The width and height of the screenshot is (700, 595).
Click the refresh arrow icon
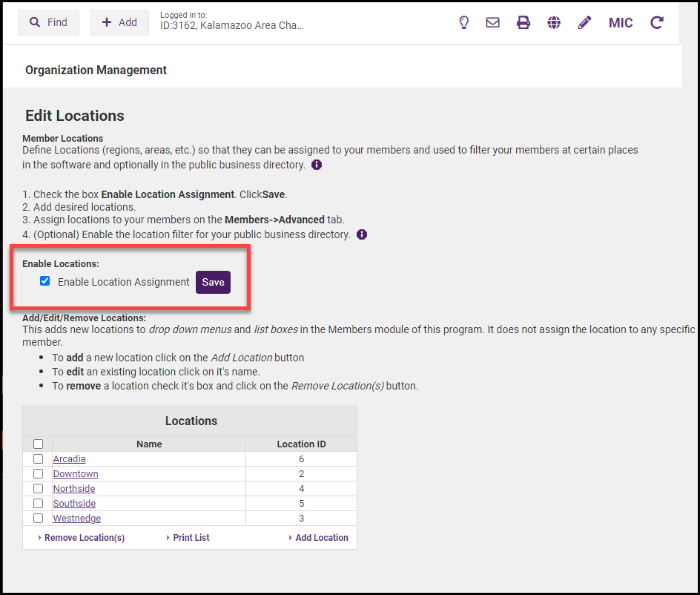pos(656,23)
